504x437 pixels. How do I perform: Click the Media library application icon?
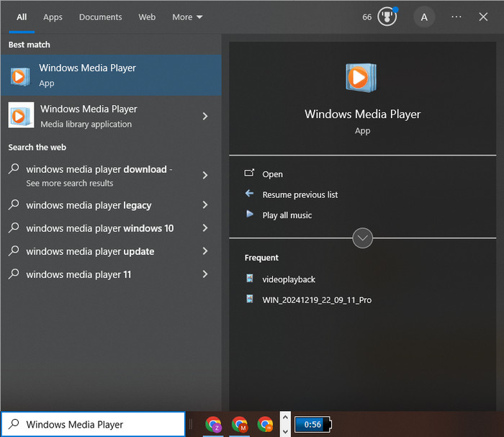click(x=21, y=115)
